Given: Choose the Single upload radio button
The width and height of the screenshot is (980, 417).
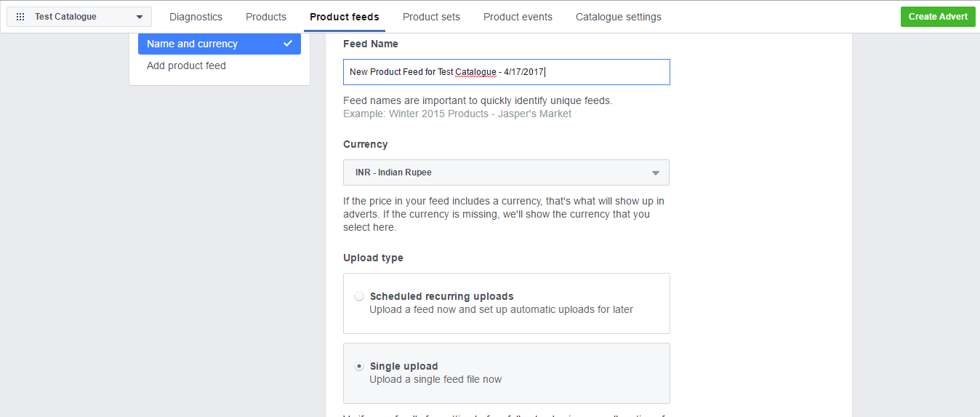Looking at the screenshot, I should 359,366.
